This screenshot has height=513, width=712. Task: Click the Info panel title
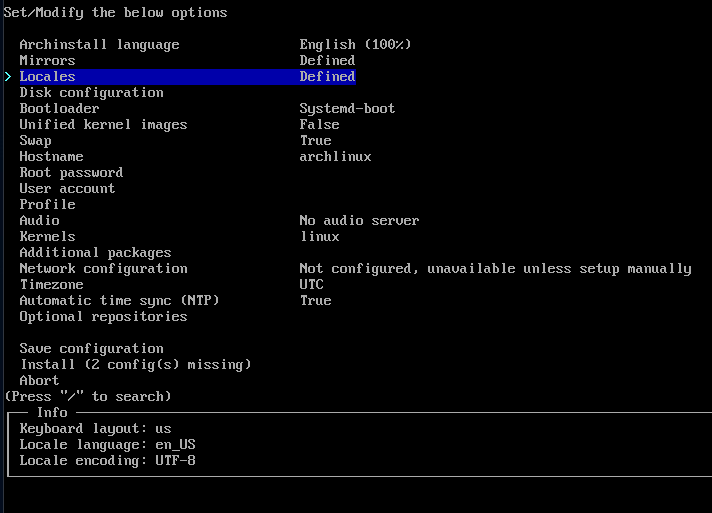pyautogui.click(x=52, y=412)
